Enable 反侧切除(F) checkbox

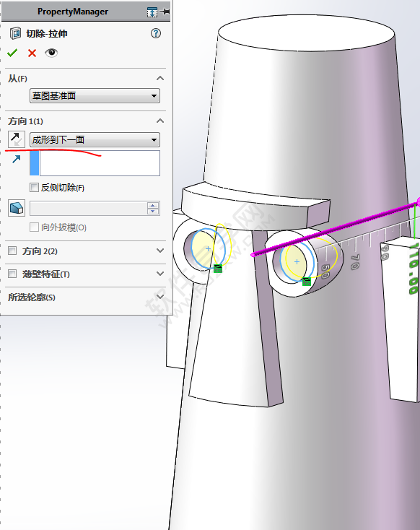pos(34,187)
